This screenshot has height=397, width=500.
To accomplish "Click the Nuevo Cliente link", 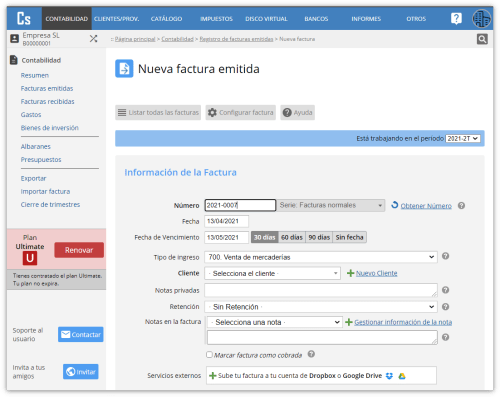I will point(377,273).
